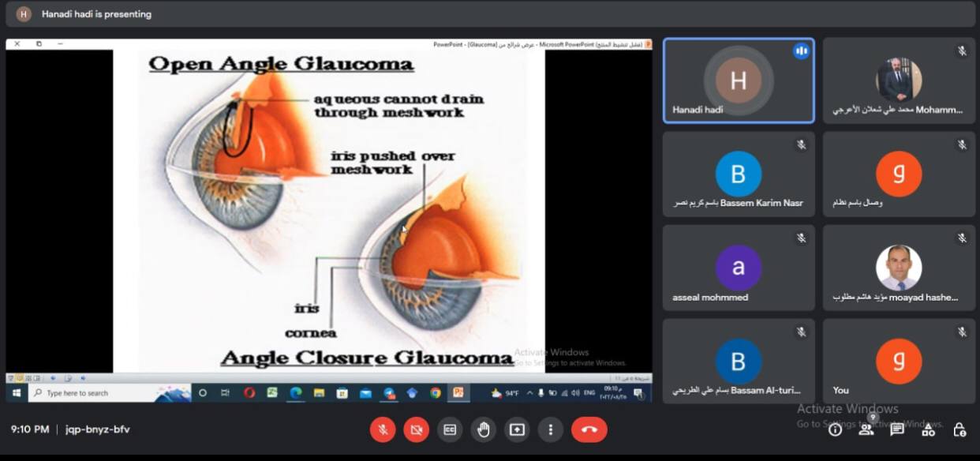The image size is (980, 461).
Task: Click the 'You' self-view tile
Action: tap(899, 361)
